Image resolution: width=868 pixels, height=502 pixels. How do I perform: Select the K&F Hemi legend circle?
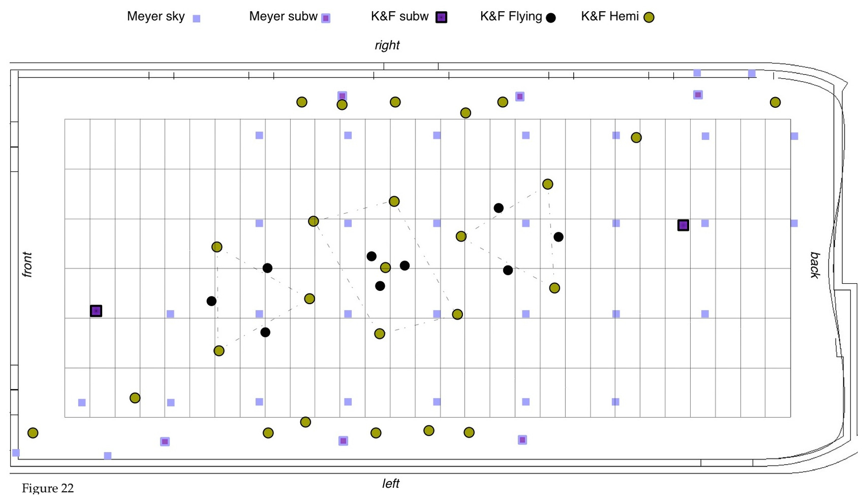649,18
